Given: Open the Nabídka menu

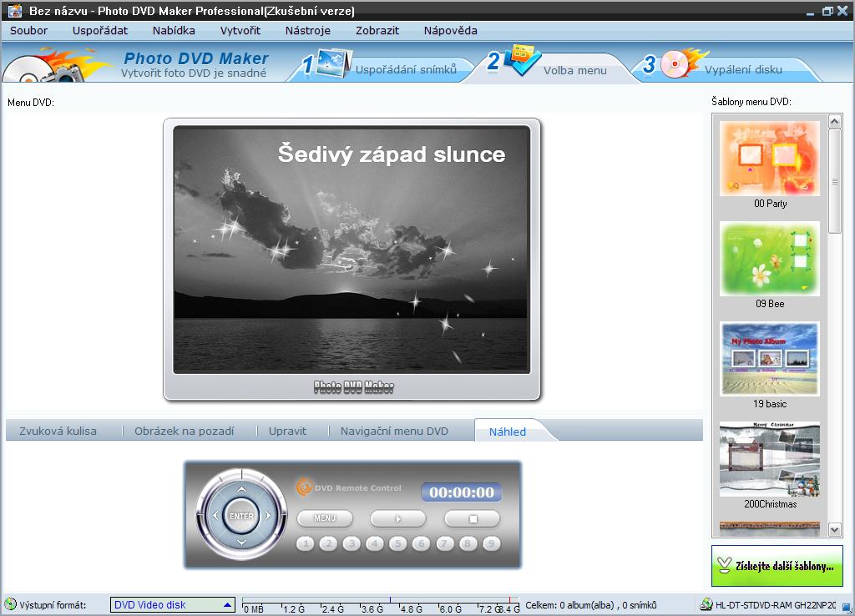Looking at the screenshot, I should pos(174,31).
